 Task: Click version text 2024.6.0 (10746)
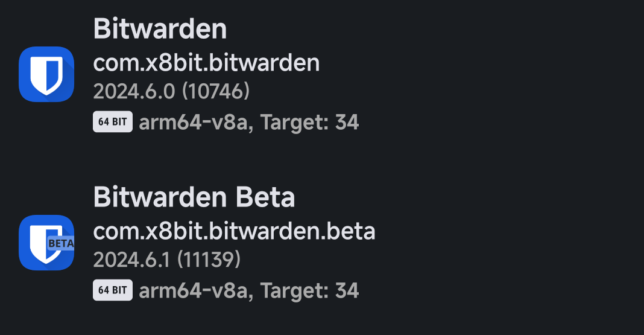[171, 91]
